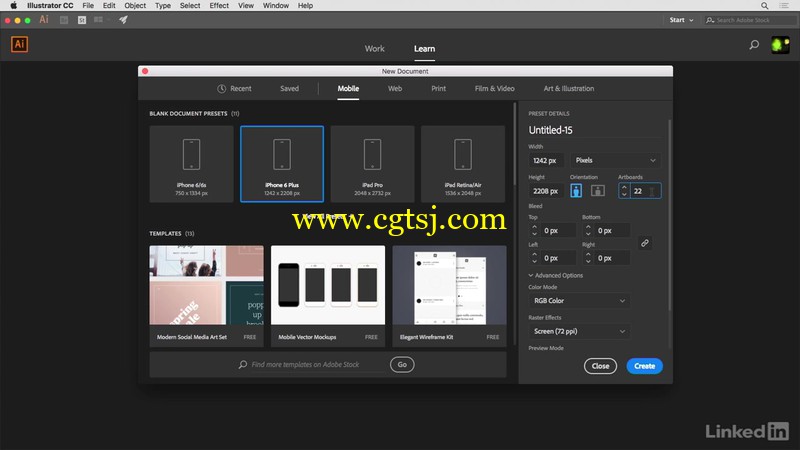Select landscape orientation icon
Image resolution: width=800 pixels, height=450 pixels.
597,191
